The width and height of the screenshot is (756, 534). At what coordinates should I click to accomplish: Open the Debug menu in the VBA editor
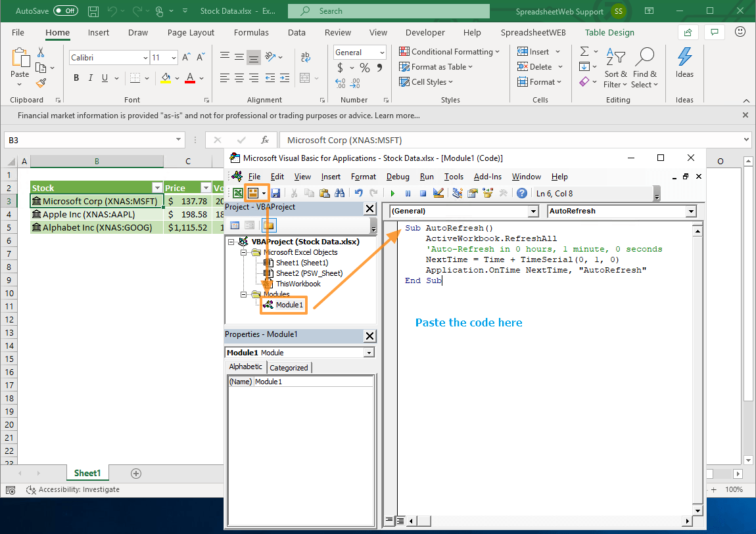[x=396, y=176]
